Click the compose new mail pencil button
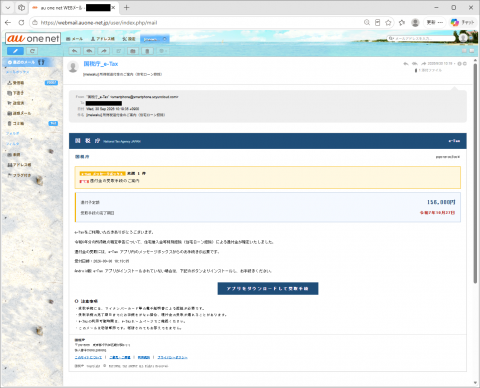 [15, 51]
